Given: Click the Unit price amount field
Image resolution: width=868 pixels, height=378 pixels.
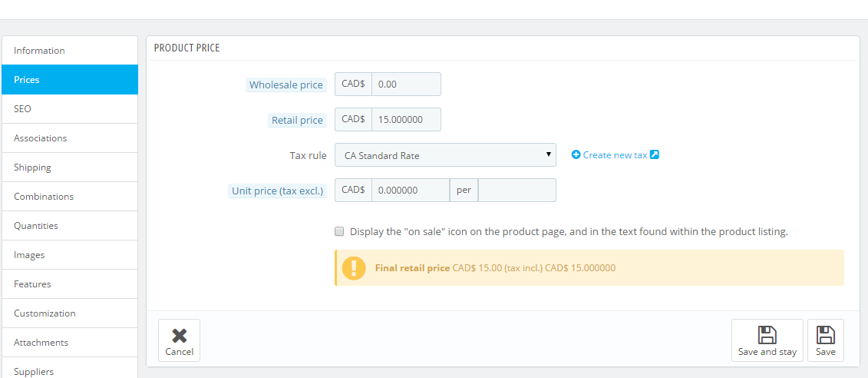Looking at the screenshot, I should point(410,191).
